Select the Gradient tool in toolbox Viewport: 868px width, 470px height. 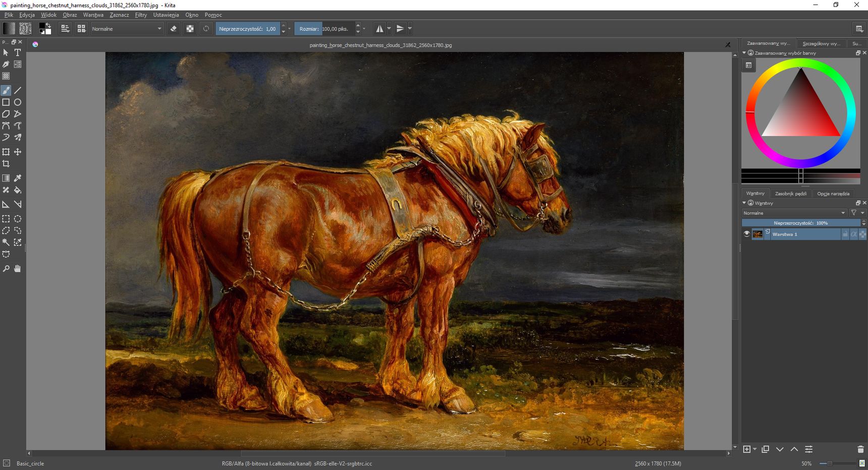[6, 178]
